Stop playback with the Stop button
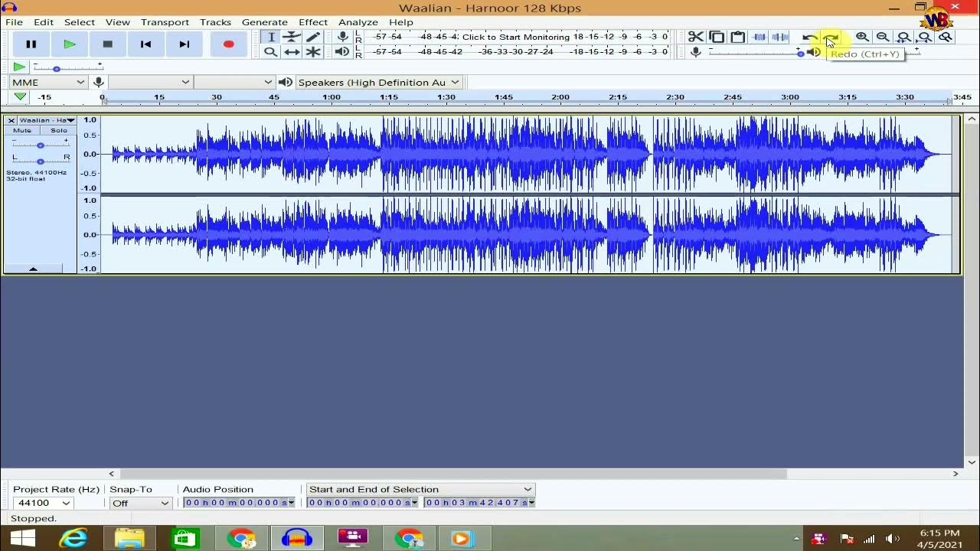The height and width of the screenshot is (551, 980). click(107, 44)
